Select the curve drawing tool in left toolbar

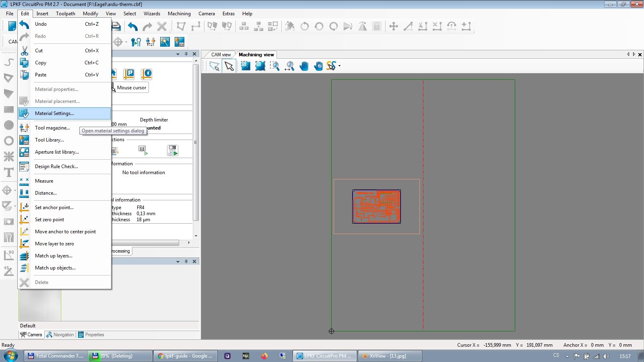[x=9, y=62]
